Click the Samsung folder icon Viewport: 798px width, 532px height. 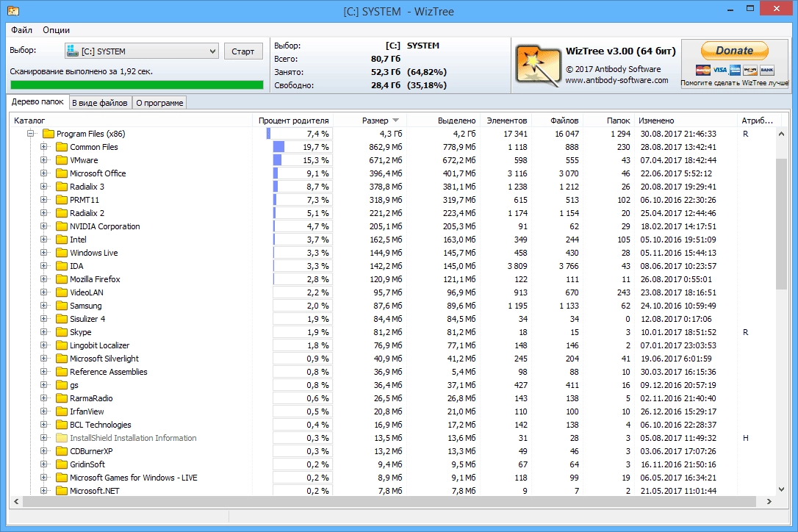62,306
